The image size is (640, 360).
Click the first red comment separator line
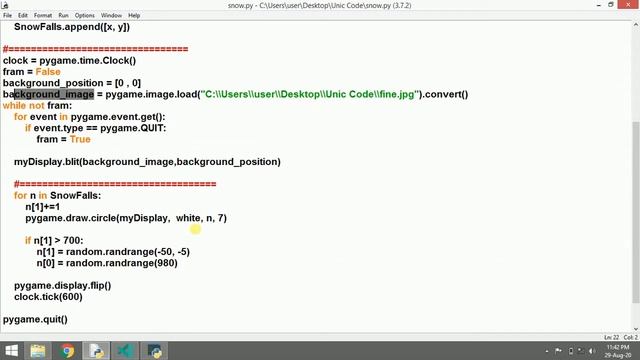[x=96, y=49]
